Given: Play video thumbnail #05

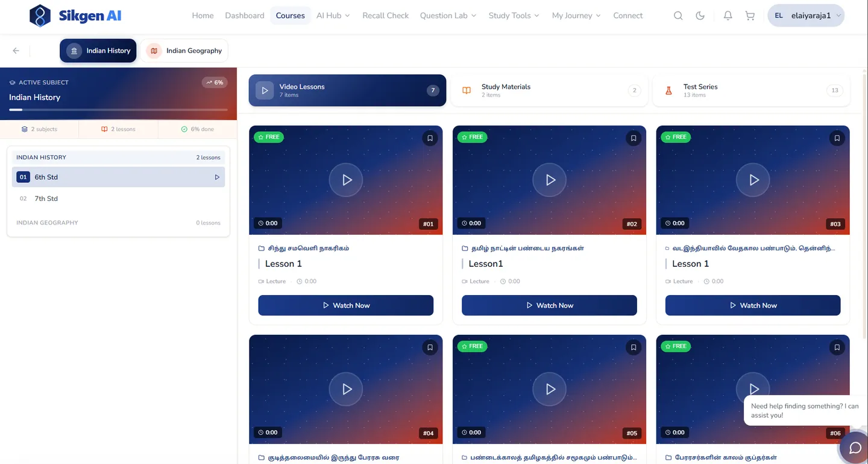Looking at the screenshot, I should pos(549,389).
